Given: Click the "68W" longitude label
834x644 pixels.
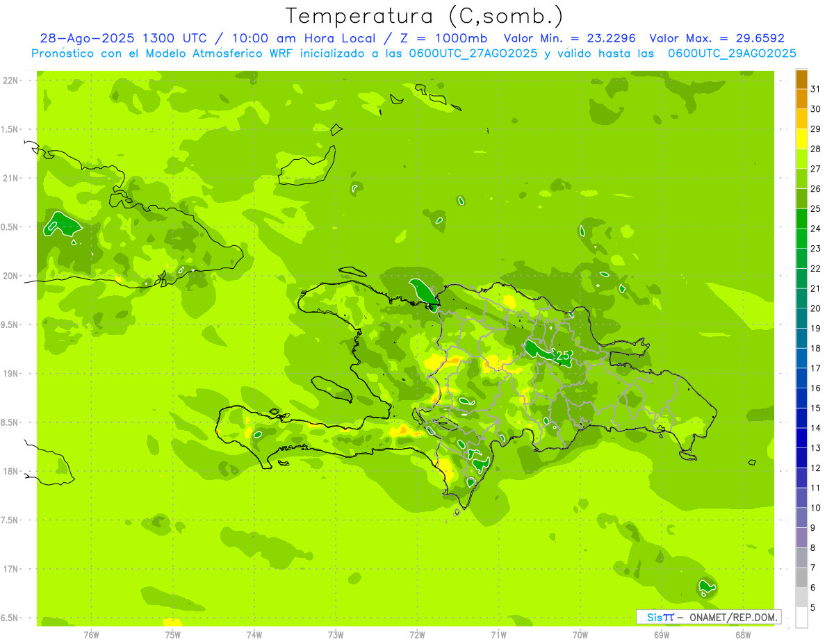Looking at the screenshot, I should pyautogui.click(x=743, y=635).
